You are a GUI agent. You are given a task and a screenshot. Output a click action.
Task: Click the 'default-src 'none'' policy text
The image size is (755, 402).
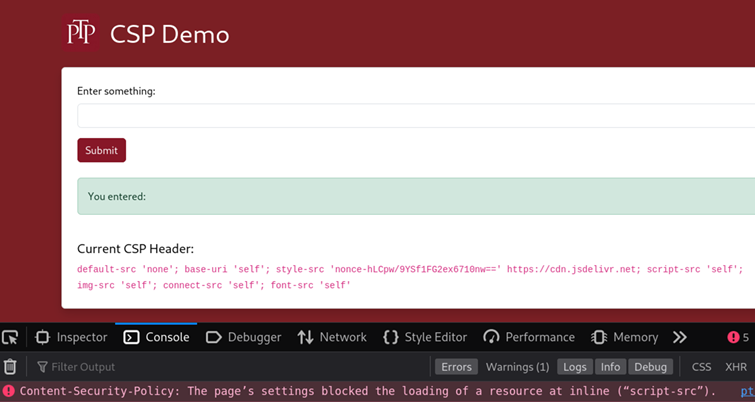[x=125, y=269]
